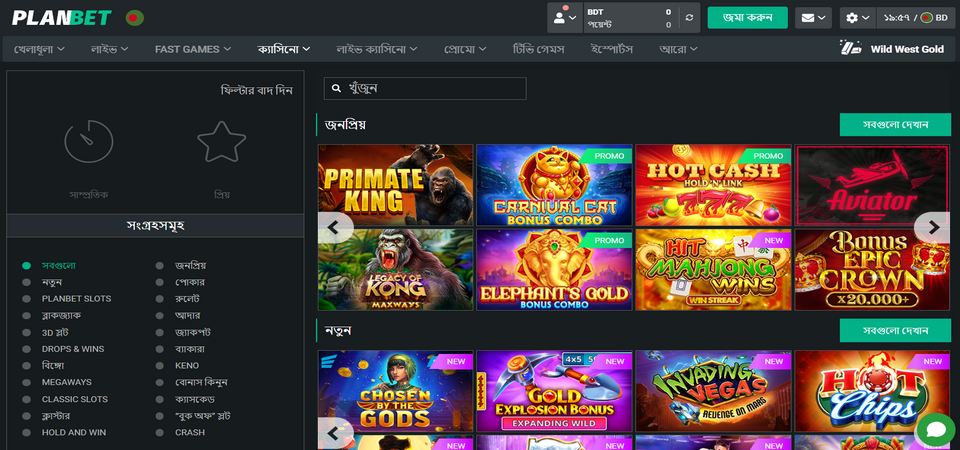Select the CLASSIC SLOTS collection filter
The height and width of the screenshot is (450, 960).
tap(74, 399)
